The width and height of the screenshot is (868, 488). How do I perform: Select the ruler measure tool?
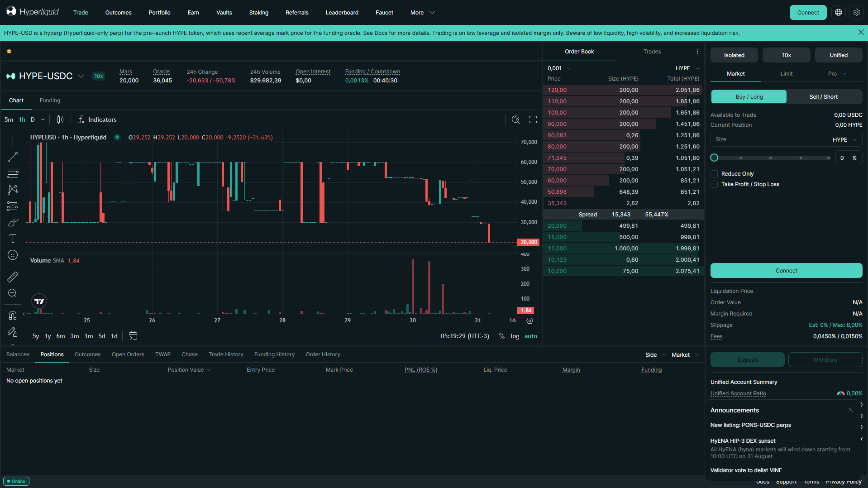[x=13, y=277]
